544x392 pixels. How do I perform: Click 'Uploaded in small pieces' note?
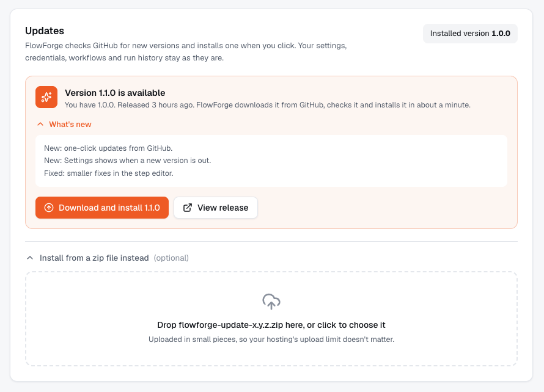(x=271, y=339)
